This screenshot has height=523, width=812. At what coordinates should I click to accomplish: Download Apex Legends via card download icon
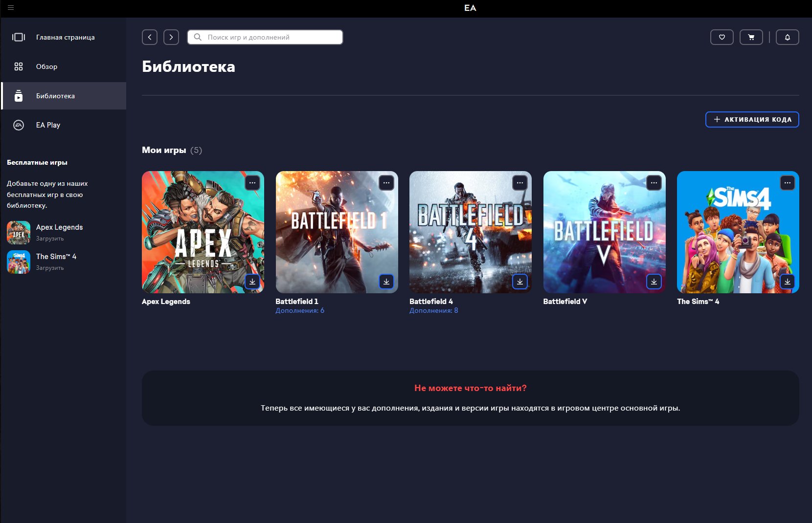252,282
